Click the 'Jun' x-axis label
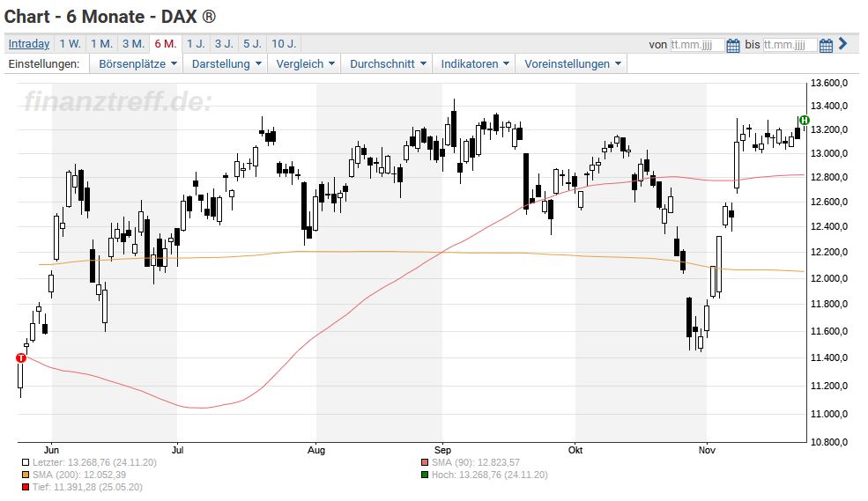The image size is (868, 501). coord(51,450)
